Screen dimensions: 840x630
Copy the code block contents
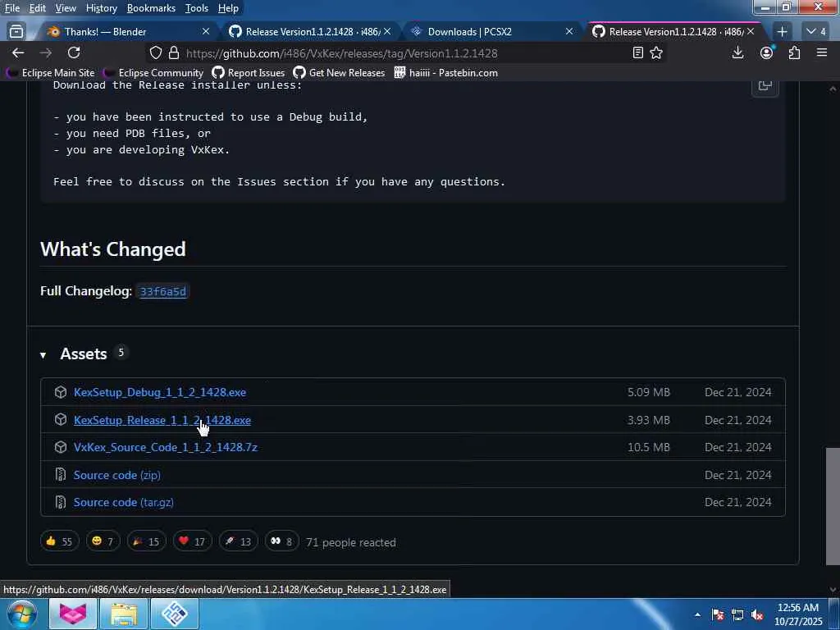pos(765,85)
